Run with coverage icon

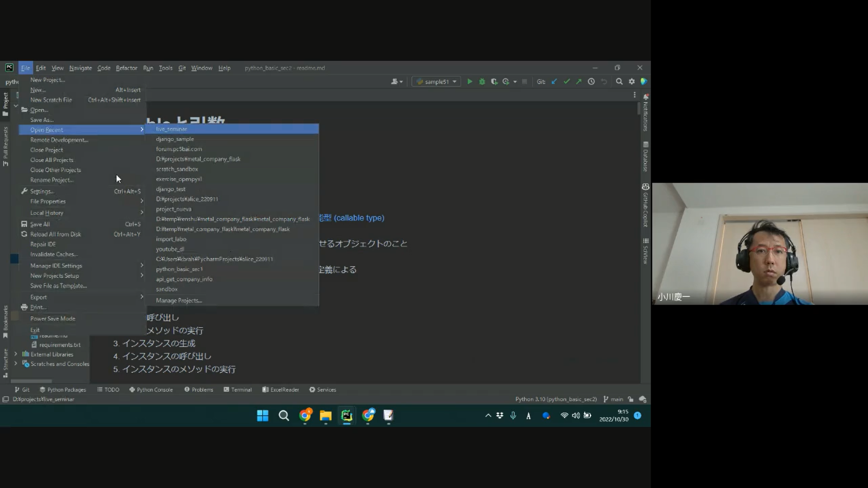(x=494, y=81)
